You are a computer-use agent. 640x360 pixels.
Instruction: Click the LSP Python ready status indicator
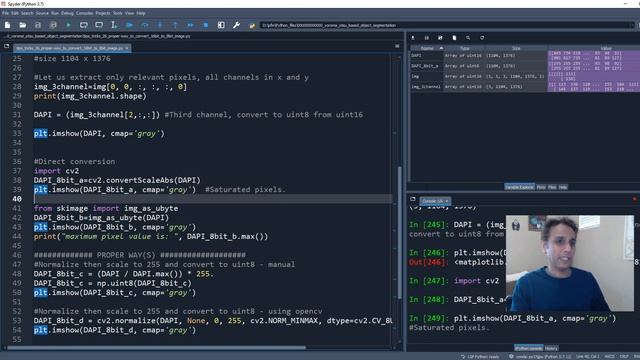point(480,356)
